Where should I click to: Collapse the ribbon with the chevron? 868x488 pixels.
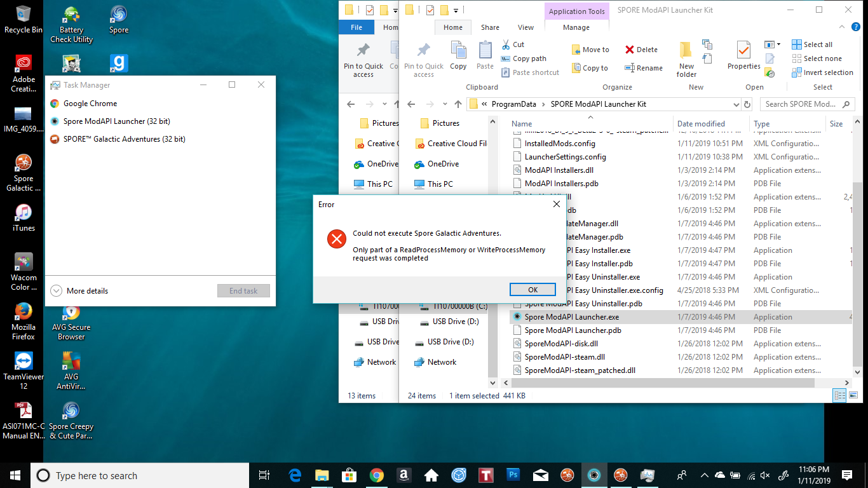pyautogui.click(x=842, y=27)
